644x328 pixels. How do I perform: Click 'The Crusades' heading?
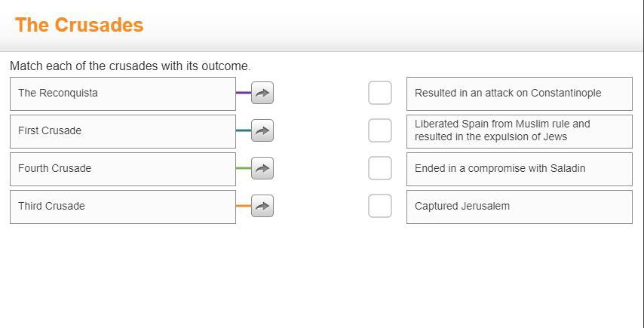coord(79,25)
